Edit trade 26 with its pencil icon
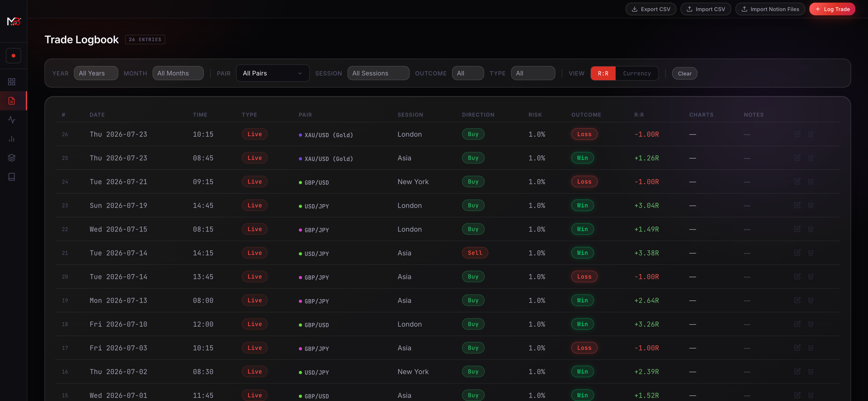Image resolution: width=868 pixels, height=401 pixels. pos(797,134)
